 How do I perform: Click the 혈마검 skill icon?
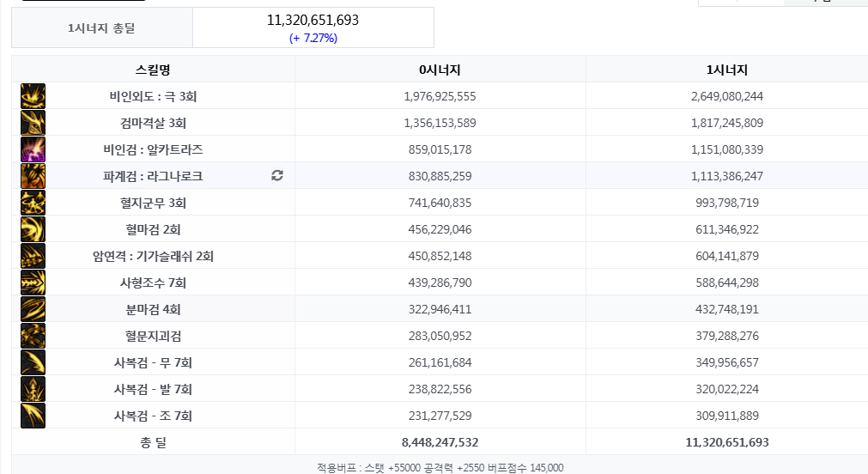tap(33, 229)
